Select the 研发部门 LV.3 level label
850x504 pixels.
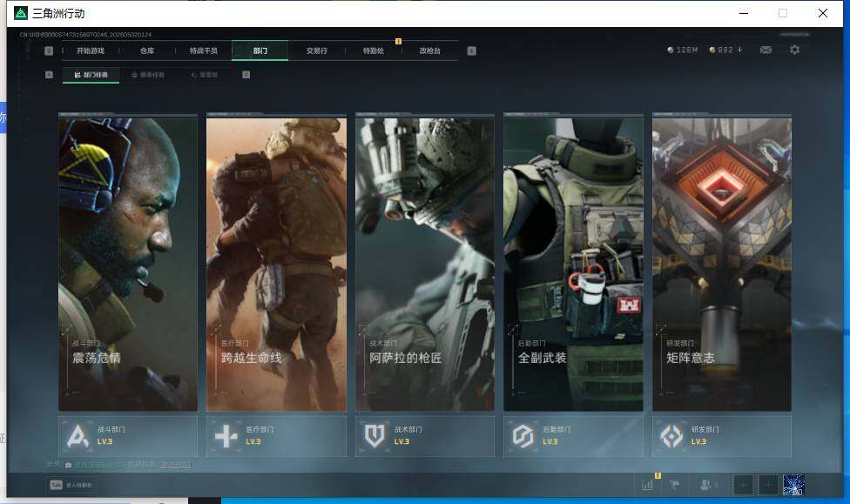[x=698, y=441]
